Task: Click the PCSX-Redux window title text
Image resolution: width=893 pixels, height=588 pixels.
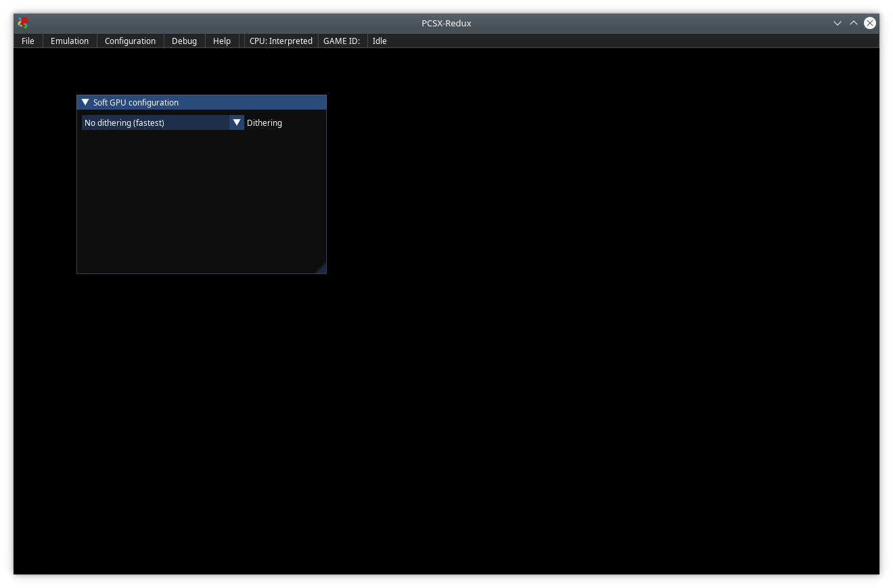Action: pyautogui.click(x=446, y=22)
